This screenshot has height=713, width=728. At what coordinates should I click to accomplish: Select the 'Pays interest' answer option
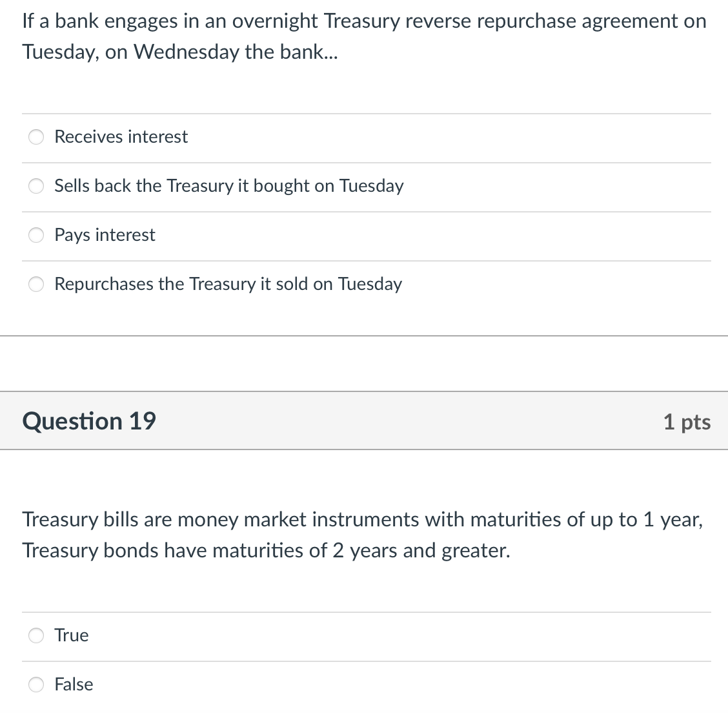(x=36, y=235)
